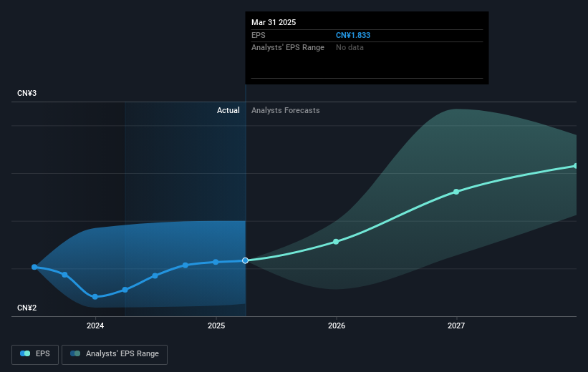Click the 'Actual' section label
The height and width of the screenshot is (372, 588).
coord(228,110)
